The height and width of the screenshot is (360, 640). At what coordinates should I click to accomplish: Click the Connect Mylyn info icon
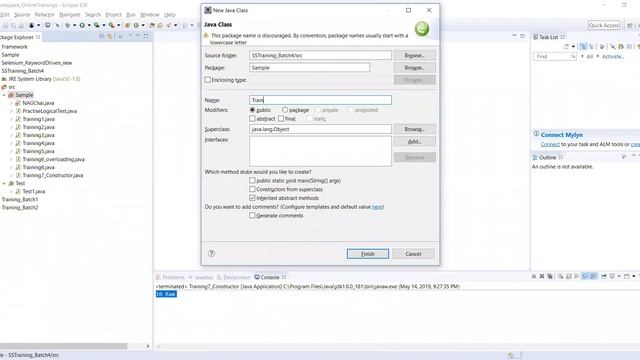[536, 134]
